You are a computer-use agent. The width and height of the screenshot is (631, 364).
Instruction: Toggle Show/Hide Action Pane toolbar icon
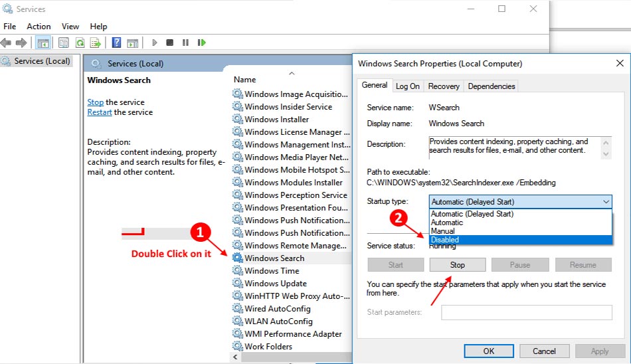132,43
